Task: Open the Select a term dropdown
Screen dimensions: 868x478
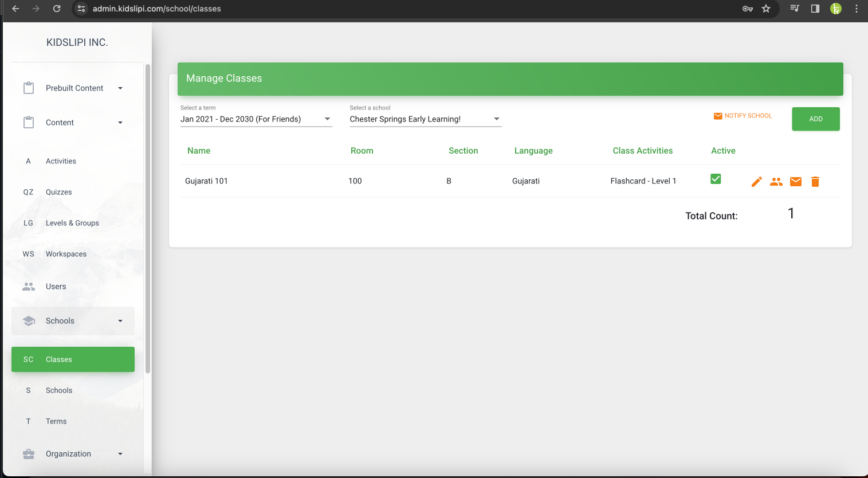Action: [256, 119]
